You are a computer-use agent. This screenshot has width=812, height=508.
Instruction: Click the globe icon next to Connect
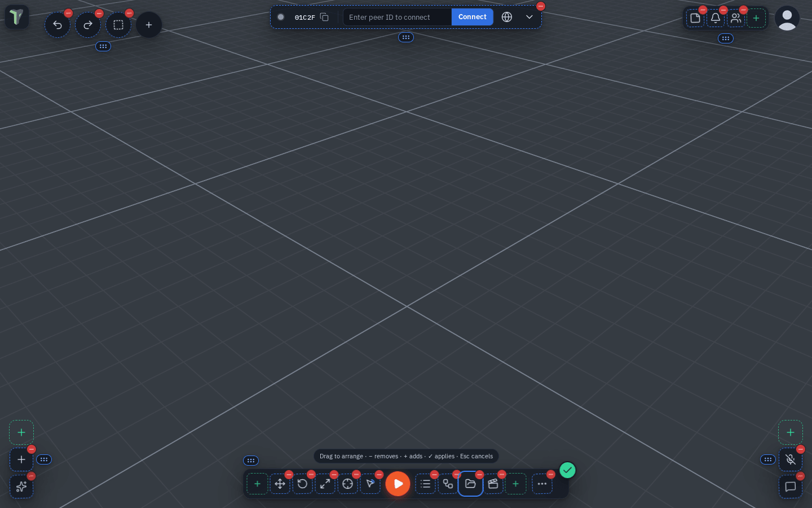(x=507, y=17)
